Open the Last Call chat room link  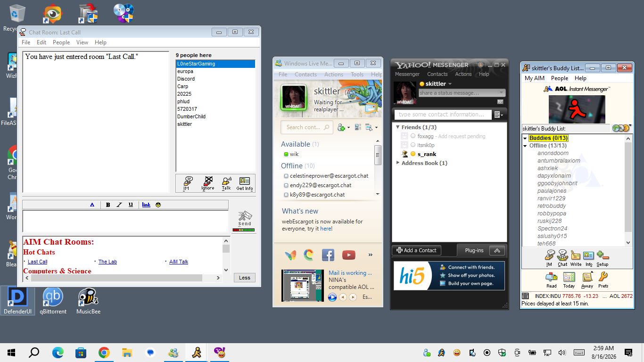[38, 262]
